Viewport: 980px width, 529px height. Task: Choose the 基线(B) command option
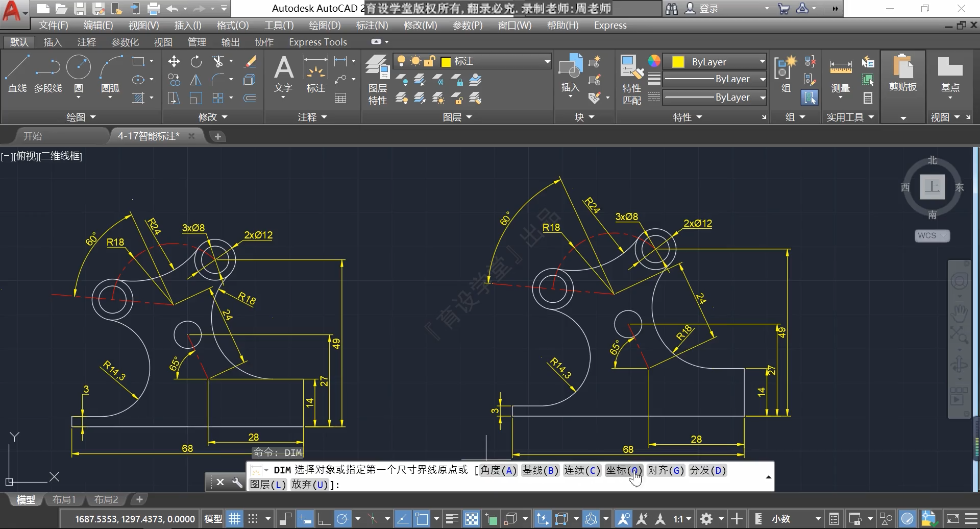click(x=541, y=470)
